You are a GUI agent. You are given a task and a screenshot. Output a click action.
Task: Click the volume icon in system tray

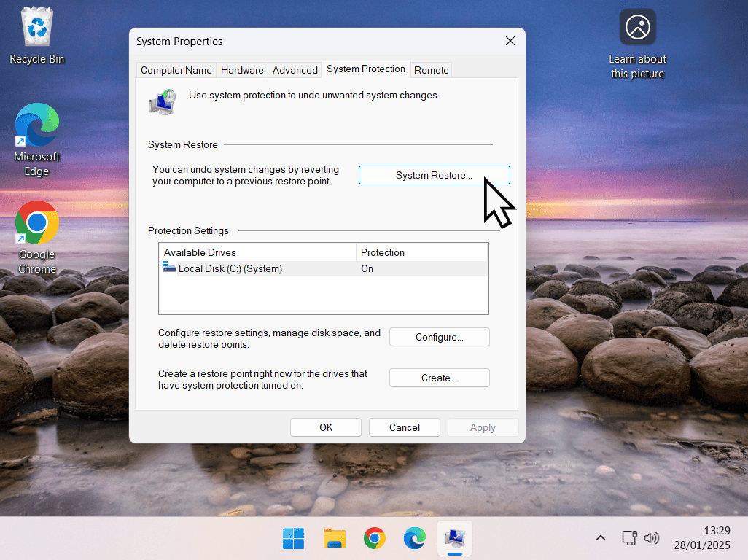coord(651,537)
